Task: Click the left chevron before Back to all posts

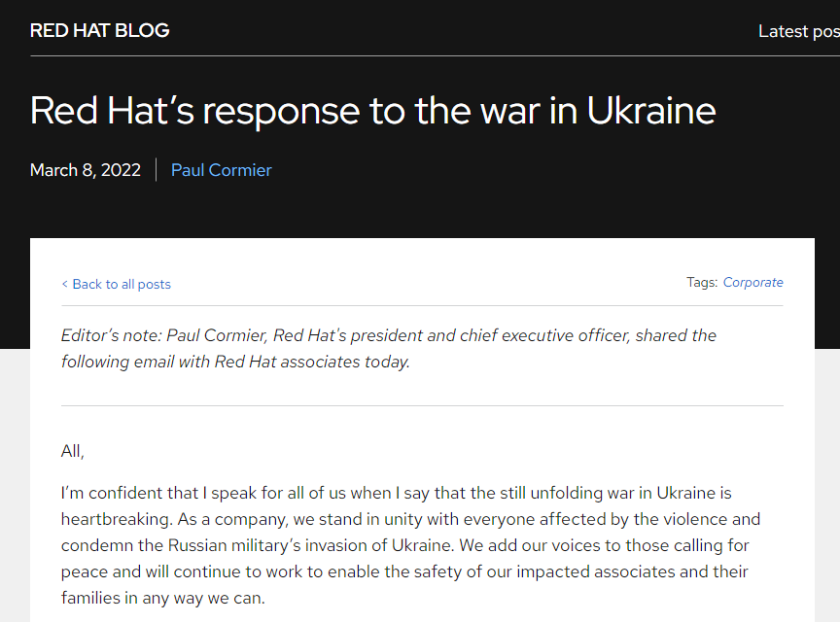Action: [65, 284]
